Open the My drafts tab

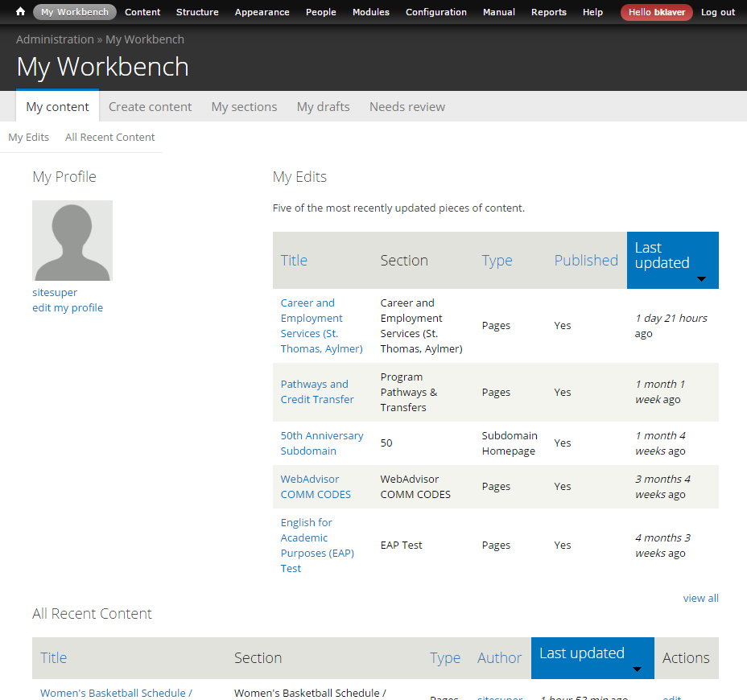323,106
